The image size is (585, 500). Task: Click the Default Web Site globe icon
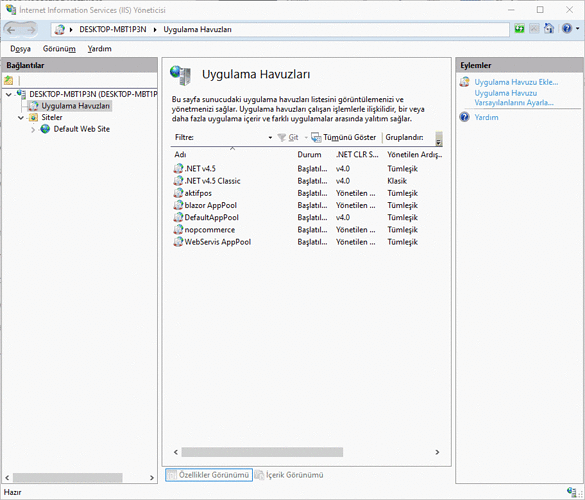(45, 129)
